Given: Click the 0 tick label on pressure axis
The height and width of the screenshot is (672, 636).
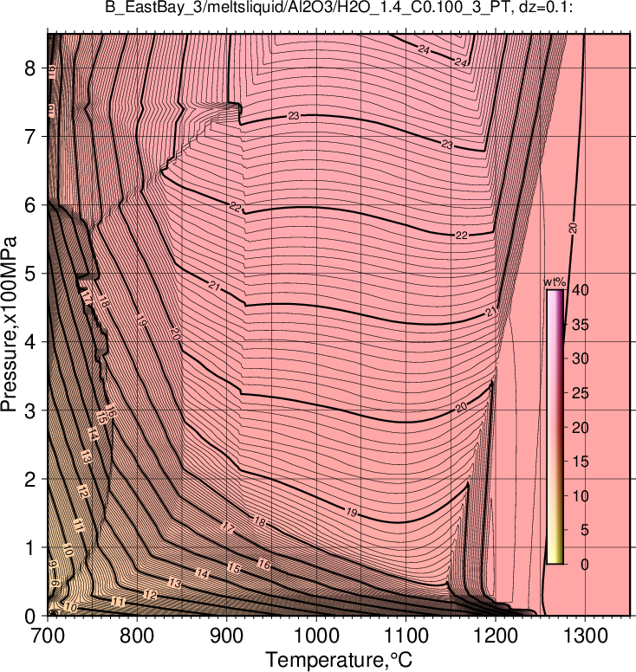Looking at the screenshot, I should pos(30,617).
